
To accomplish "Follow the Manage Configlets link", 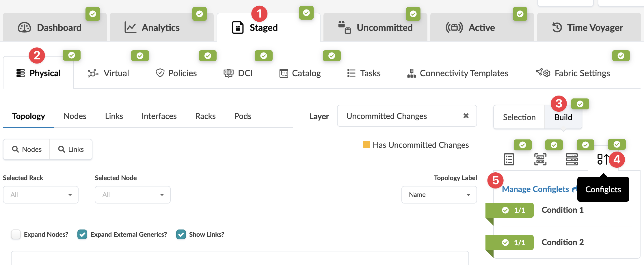I will click(x=535, y=189).
